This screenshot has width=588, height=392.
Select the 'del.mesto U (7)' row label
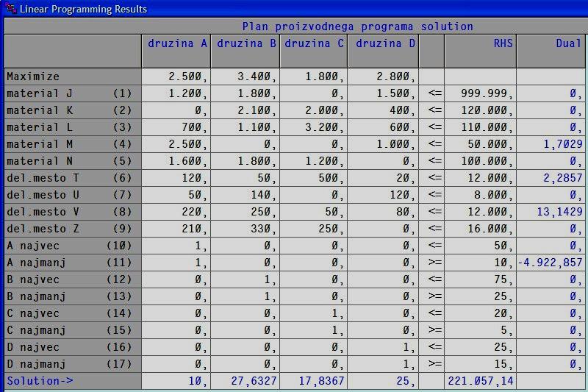pyautogui.click(x=73, y=195)
